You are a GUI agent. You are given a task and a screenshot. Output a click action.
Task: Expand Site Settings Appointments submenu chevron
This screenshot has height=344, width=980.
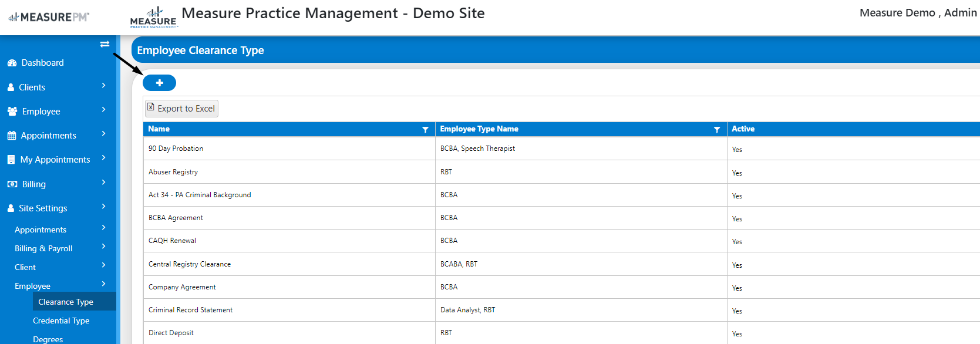coord(104,228)
